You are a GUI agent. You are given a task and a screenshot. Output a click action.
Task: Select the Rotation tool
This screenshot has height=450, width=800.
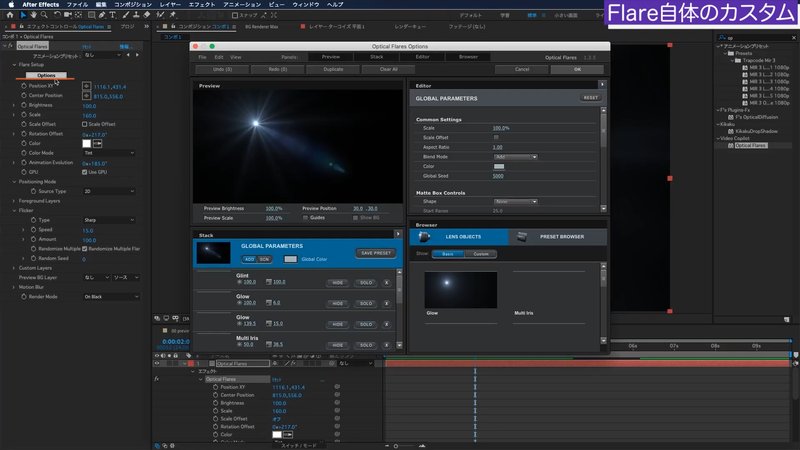coord(57,15)
